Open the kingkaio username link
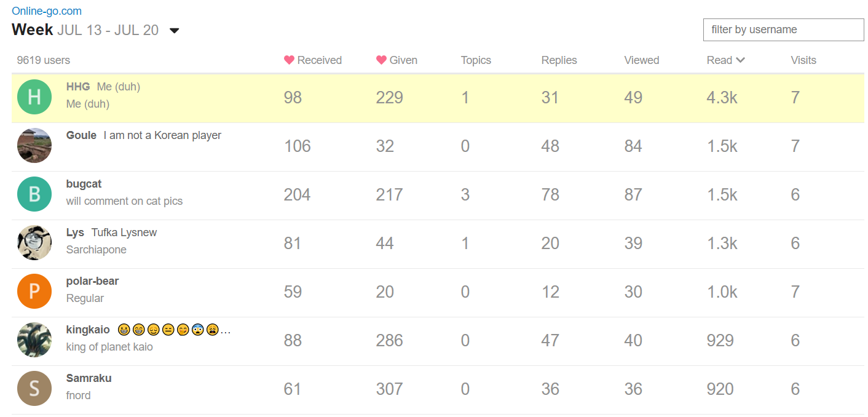Viewport: 868px width, 417px height. (88, 330)
